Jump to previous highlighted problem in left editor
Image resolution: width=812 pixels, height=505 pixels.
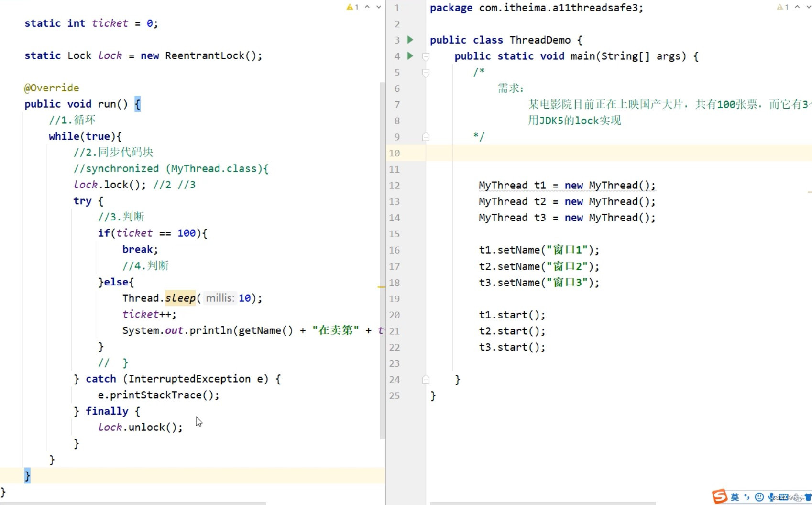click(367, 7)
